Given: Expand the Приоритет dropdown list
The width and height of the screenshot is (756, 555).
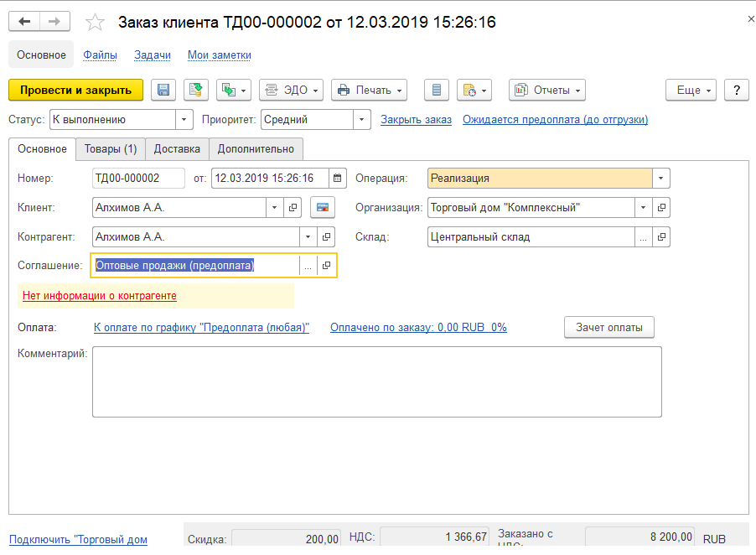Looking at the screenshot, I should tap(362, 120).
